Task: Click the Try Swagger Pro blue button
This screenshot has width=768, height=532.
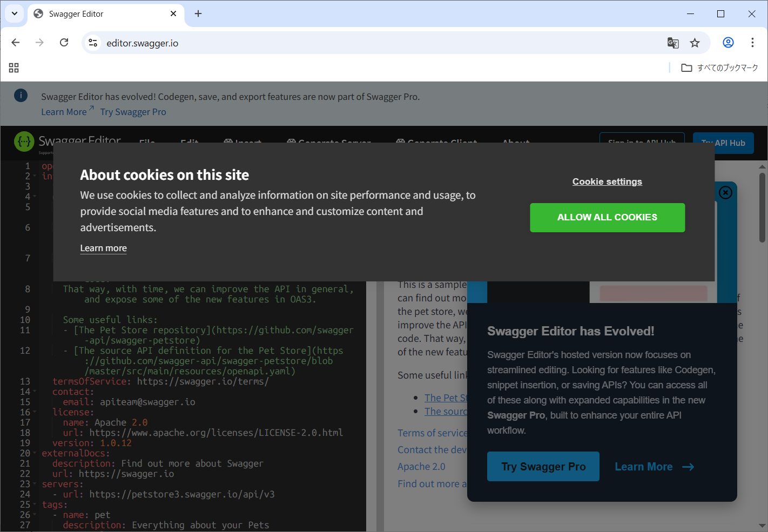Action: pyautogui.click(x=543, y=467)
